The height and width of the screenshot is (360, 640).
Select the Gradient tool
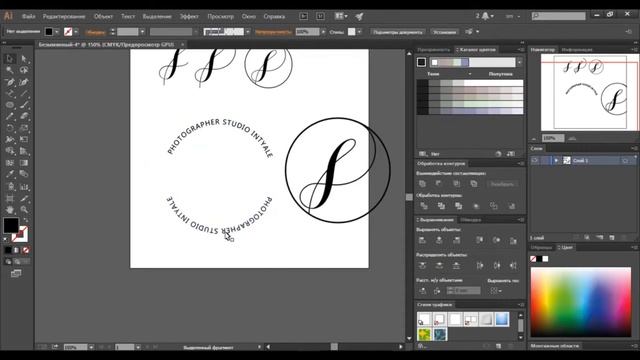[24, 163]
